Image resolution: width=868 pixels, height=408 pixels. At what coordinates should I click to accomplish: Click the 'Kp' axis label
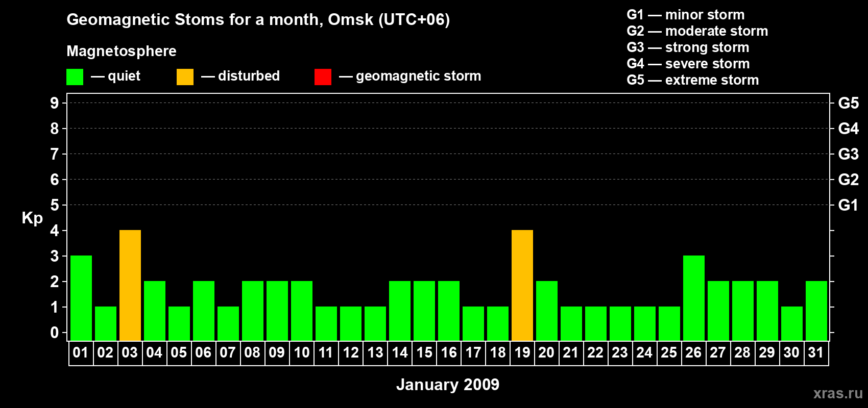(x=32, y=218)
